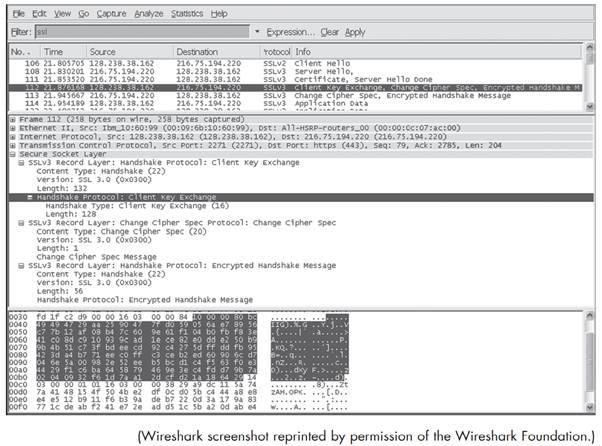This screenshot has width=602, height=446.
Task: Sort packets by the Time column
Action: point(53,50)
